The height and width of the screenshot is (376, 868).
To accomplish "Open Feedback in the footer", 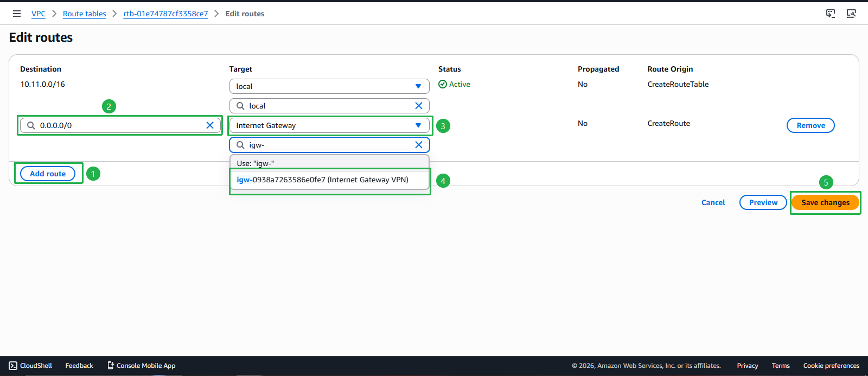I will (79, 366).
